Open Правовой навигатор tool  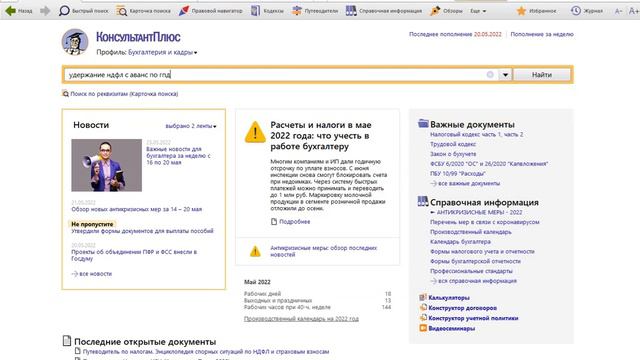click(211, 11)
